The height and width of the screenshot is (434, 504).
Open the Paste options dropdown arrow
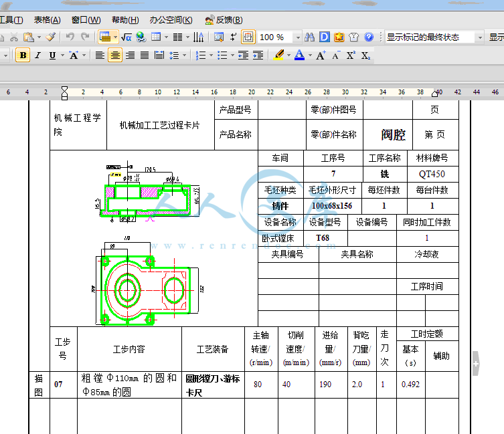pyautogui.click(x=39, y=37)
